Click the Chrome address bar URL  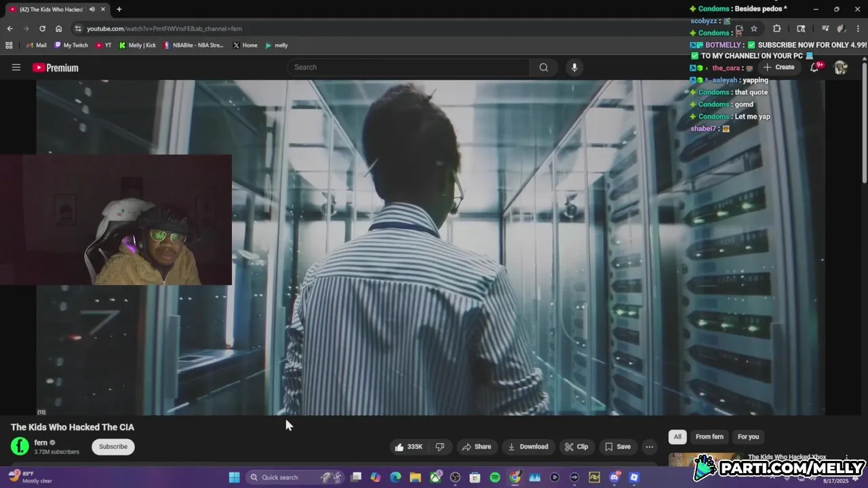point(164,28)
